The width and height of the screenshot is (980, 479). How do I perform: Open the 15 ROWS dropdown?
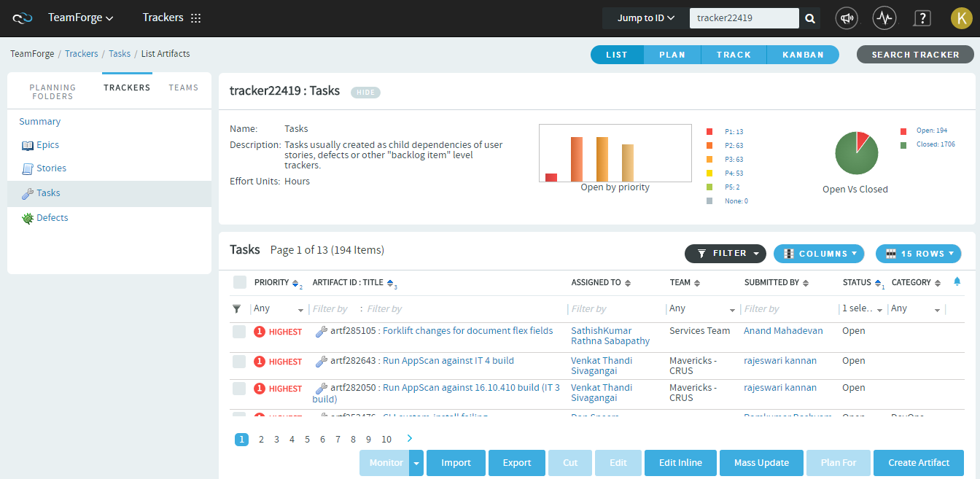918,254
